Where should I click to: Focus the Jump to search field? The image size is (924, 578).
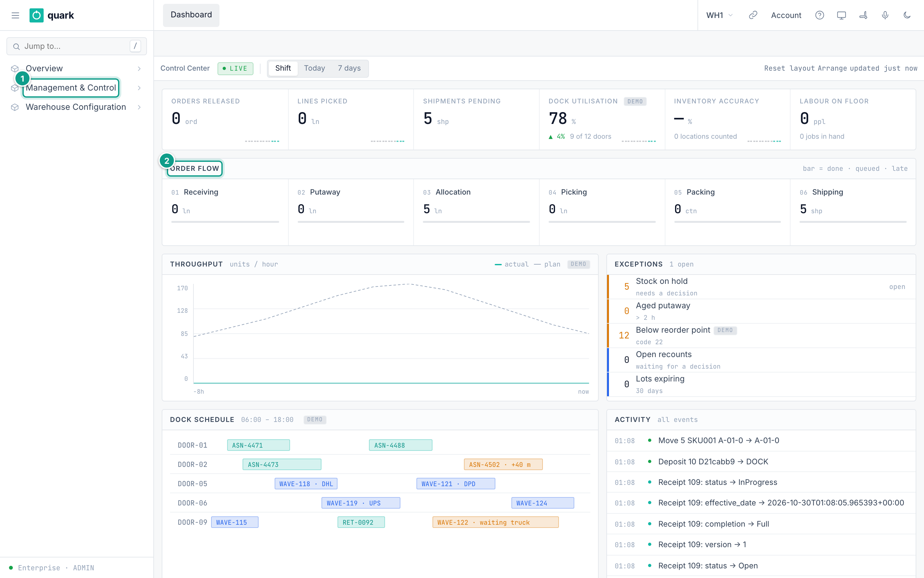click(x=76, y=46)
